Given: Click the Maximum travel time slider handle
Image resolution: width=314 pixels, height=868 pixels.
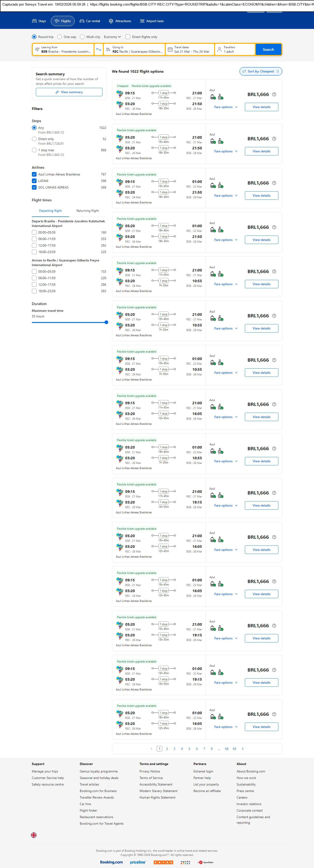Looking at the screenshot, I should 106,322.
